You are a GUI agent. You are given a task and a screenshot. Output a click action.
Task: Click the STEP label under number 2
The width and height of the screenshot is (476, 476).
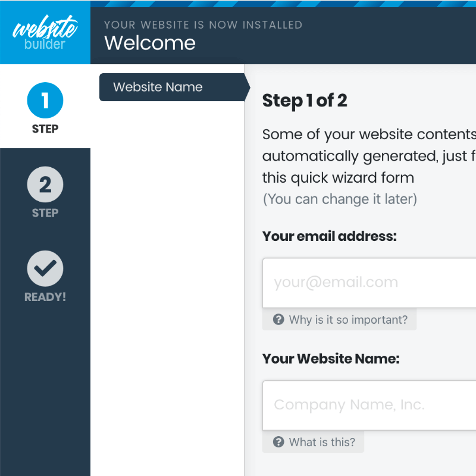point(45,212)
